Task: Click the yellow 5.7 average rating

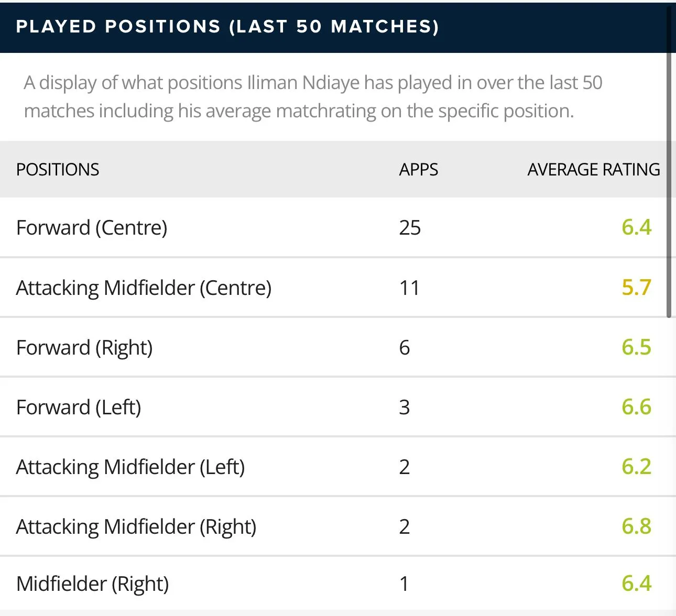Action: tap(636, 288)
